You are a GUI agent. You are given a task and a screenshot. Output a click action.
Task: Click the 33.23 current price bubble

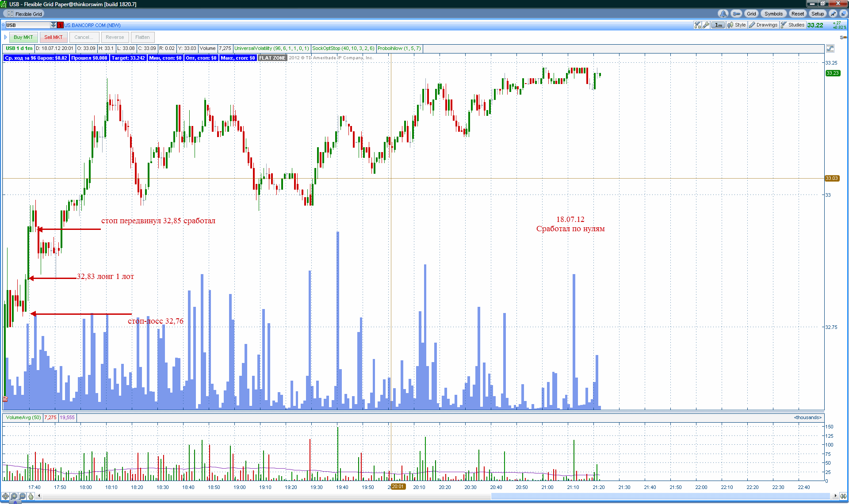pyautogui.click(x=833, y=73)
